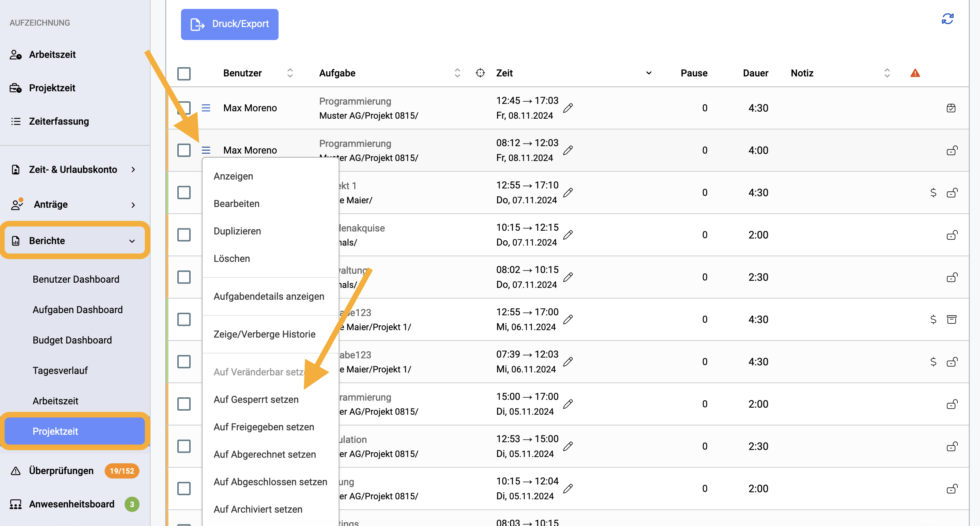980x526 pixels.
Task: Edit time of 12:53 → 15:00 entry
Action: (x=568, y=446)
